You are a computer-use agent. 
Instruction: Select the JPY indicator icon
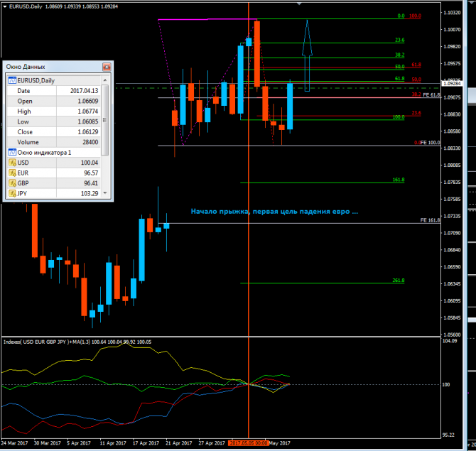pos(12,193)
